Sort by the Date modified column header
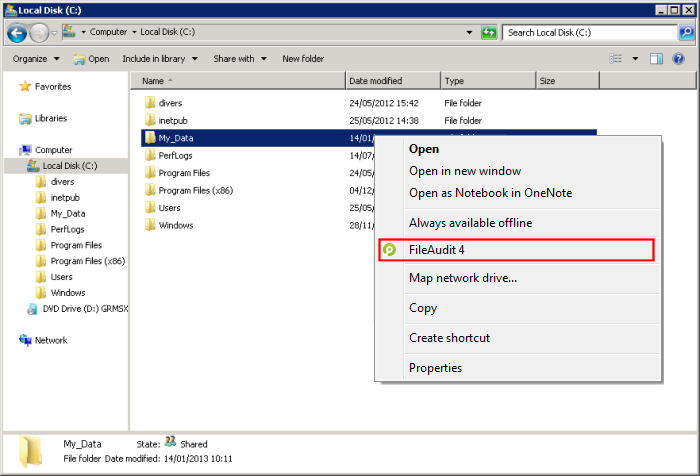This screenshot has width=700, height=476. pyautogui.click(x=376, y=81)
